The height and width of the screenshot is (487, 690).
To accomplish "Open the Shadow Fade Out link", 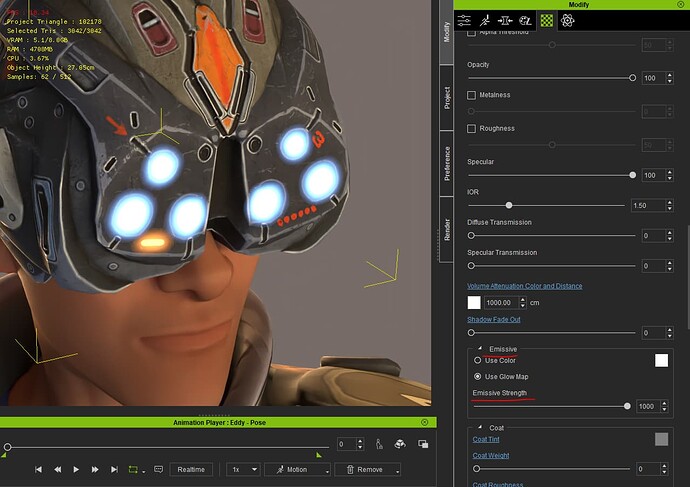I will pos(494,319).
